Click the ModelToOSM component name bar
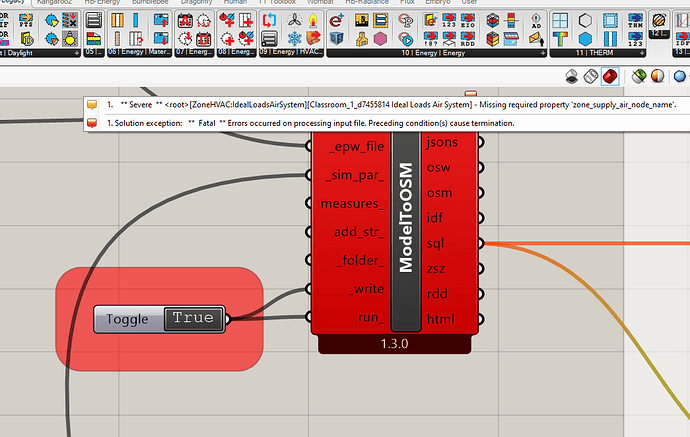Screen dimensions: 690x437 (406, 218)
